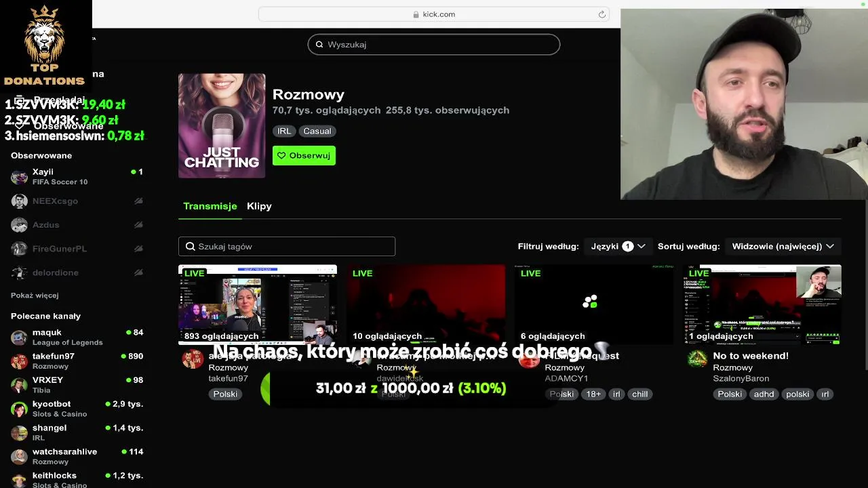Viewport: 868px width, 488px height.
Task: Select the 18+ tag on ADAMCY1 stream
Action: pyautogui.click(x=593, y=394)
